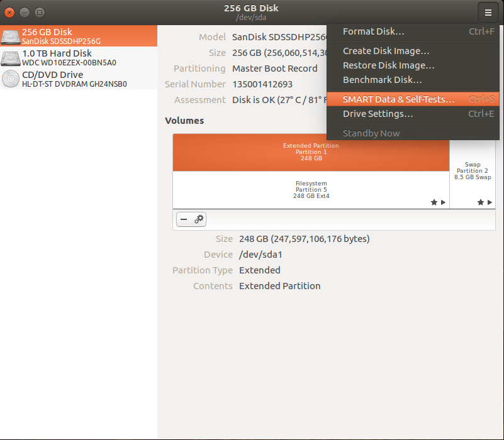Select the Filesystem Partition 5 block
504x440 pixels.
pos(311,190)
